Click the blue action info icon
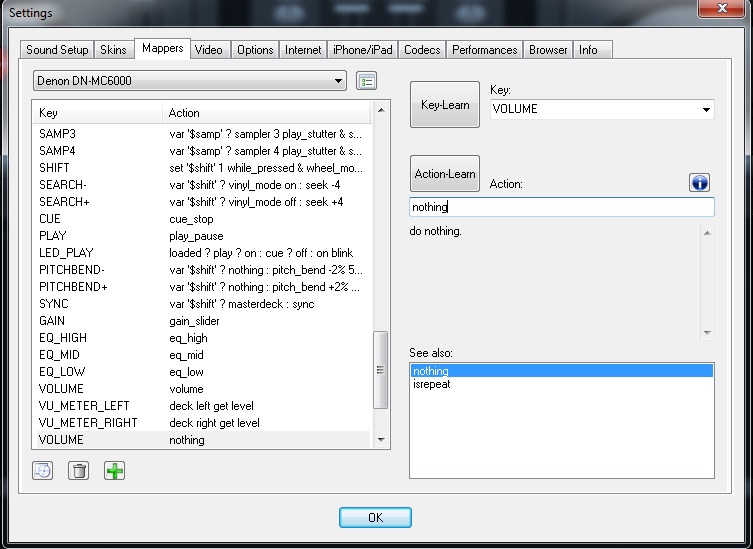753x549 pixels. [x=699, y=183]
